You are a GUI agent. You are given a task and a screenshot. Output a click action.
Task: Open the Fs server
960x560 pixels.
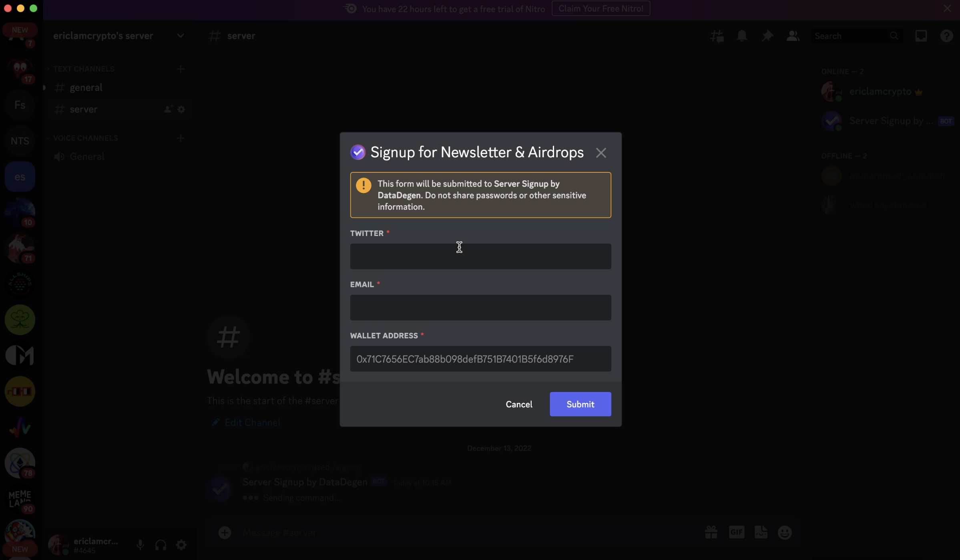point(20,105)
